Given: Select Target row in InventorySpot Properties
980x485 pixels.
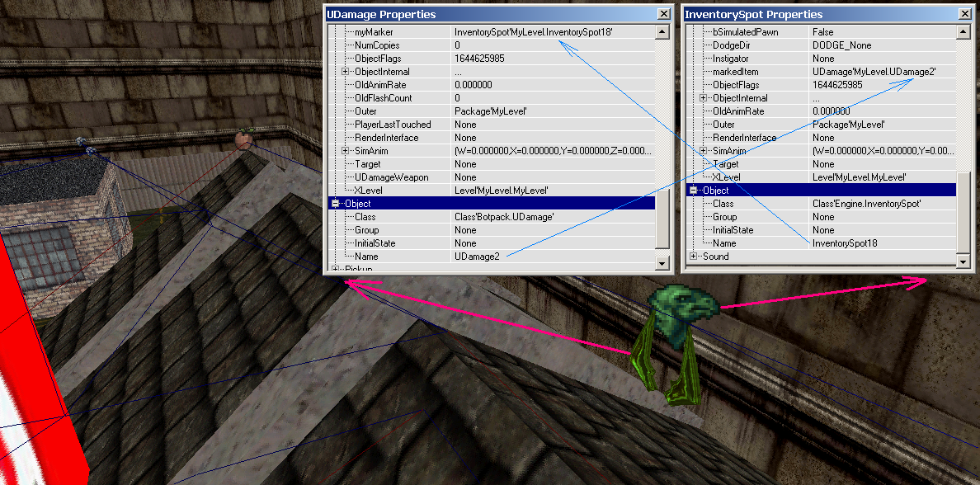Looking at the screenshot, I should click(821, 164).
